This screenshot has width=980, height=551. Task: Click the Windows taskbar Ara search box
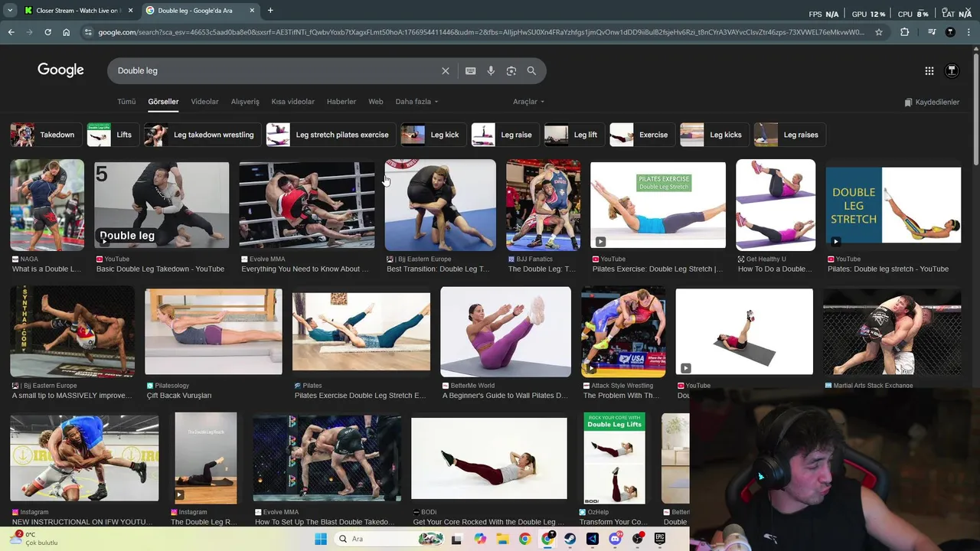389,539
